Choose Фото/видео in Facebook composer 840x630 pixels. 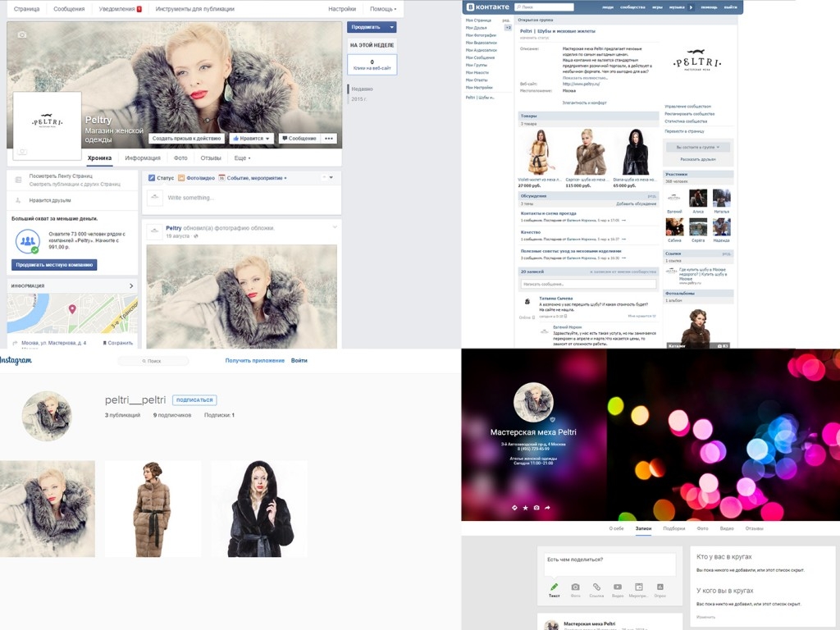click(x=196, y=178)
